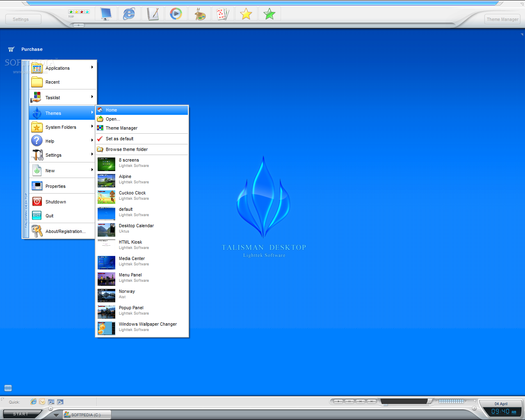This screenshot has height=420, width=525.
Task: Select the small yellow star top tab
Action: coord(76,12)
